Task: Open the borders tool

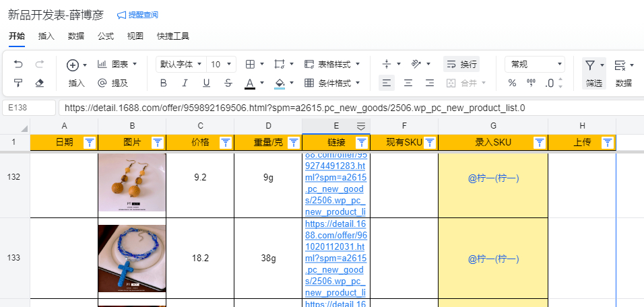Action: (x=251, y=65)
